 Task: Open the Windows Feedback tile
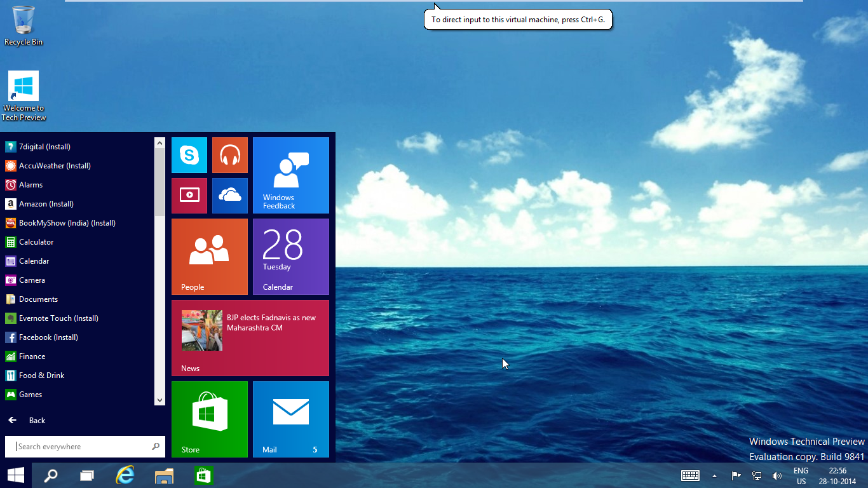coord(290,175)
